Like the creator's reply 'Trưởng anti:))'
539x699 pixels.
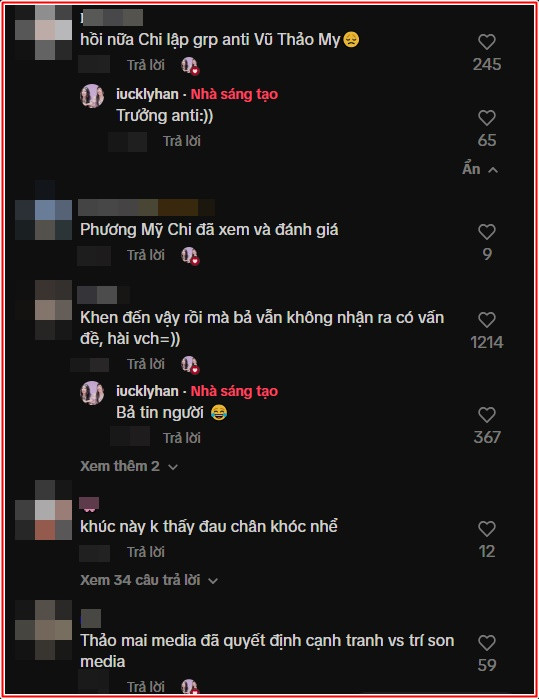pyautogui.click(x=486, y=118)
